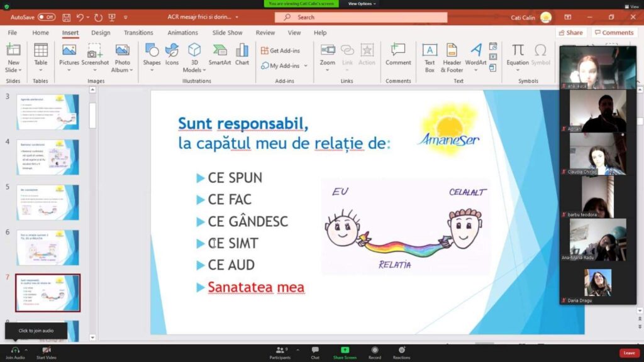
Task: Click the Get Add-ins button
Action: (280, 50)
